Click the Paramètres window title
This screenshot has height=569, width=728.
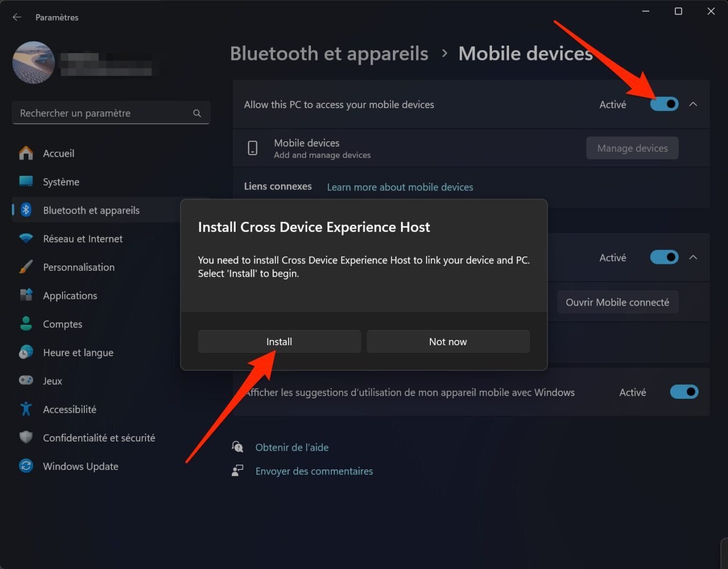[x=57, y=17]
